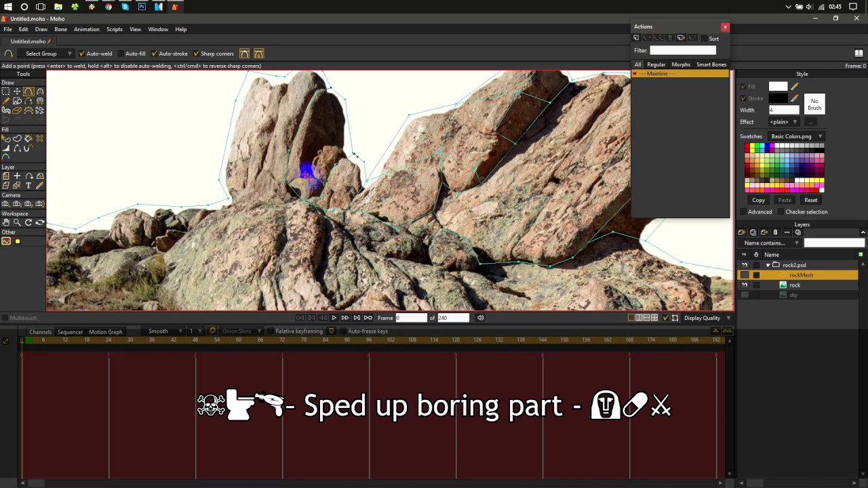Select the Text T layer tool
This screenshot has width=868, height=488.
[28, 185]
